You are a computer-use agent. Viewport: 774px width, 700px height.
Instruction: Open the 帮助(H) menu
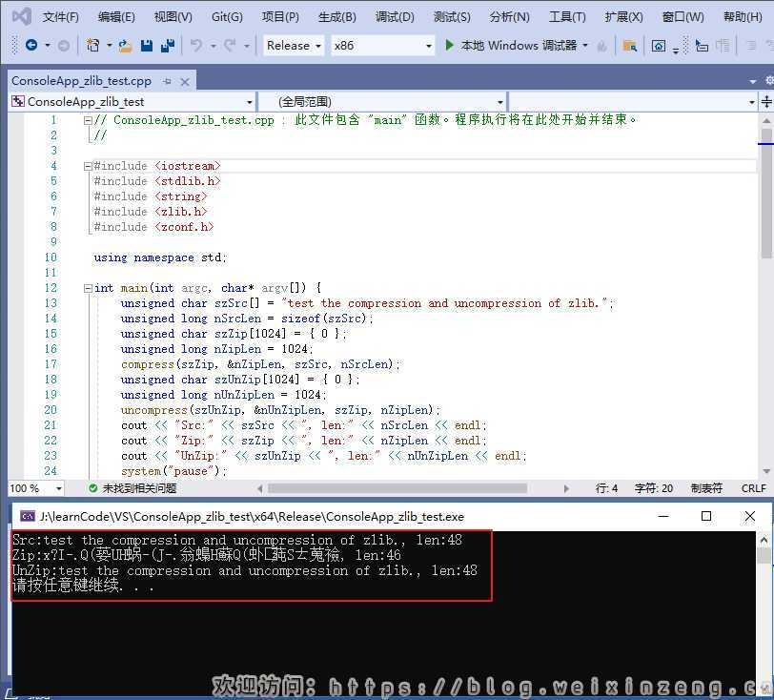(743, 17)
